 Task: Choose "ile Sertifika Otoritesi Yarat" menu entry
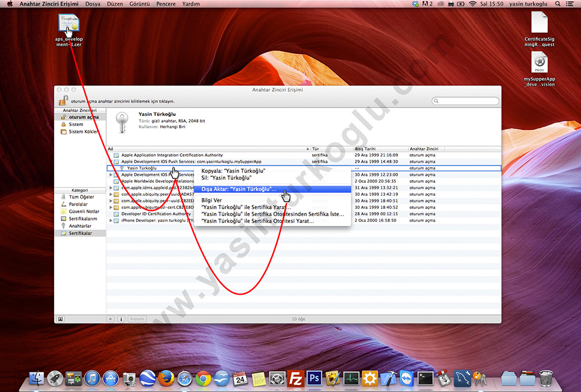pos(272,221)
